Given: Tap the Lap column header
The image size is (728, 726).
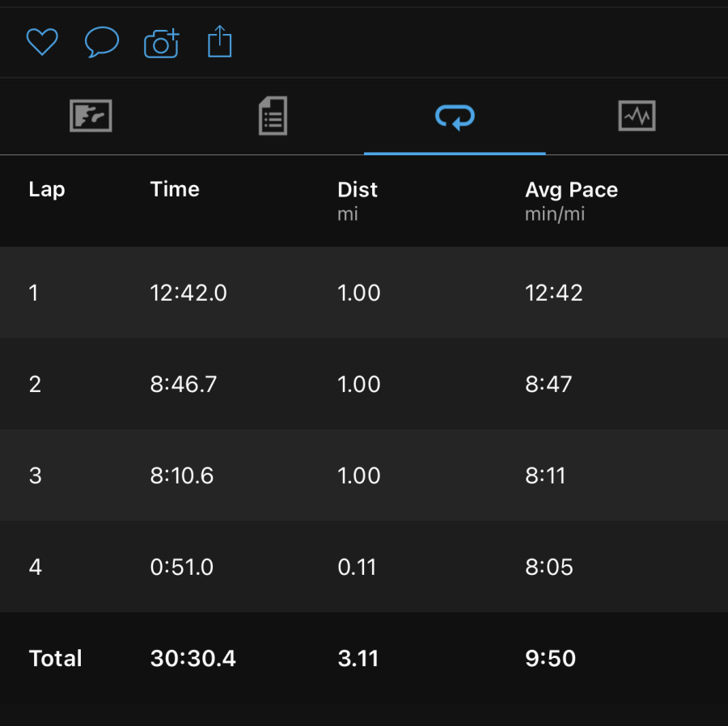Looking at the screenshot, I should pos(47,190).
